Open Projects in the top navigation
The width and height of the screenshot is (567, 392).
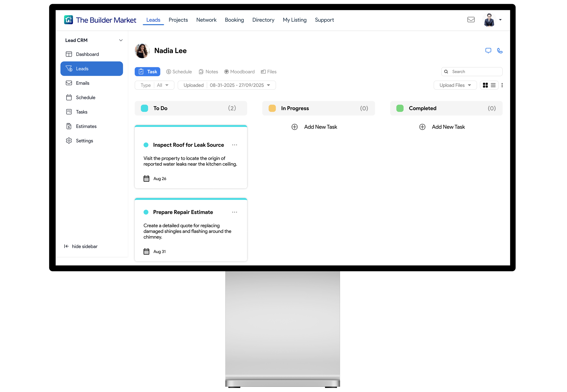pos(178,20)
